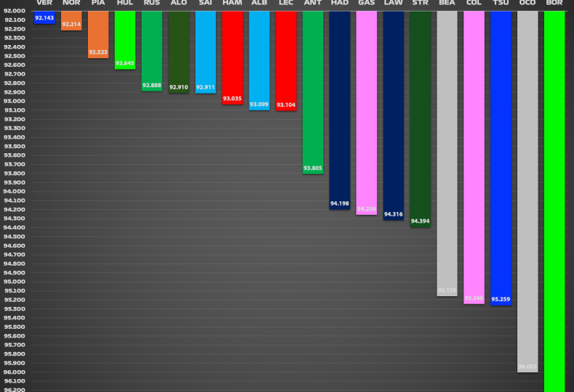Click the 94.316 value on LAW bar
This screenshot has height=392, width=574.
[x=394, y=214]
